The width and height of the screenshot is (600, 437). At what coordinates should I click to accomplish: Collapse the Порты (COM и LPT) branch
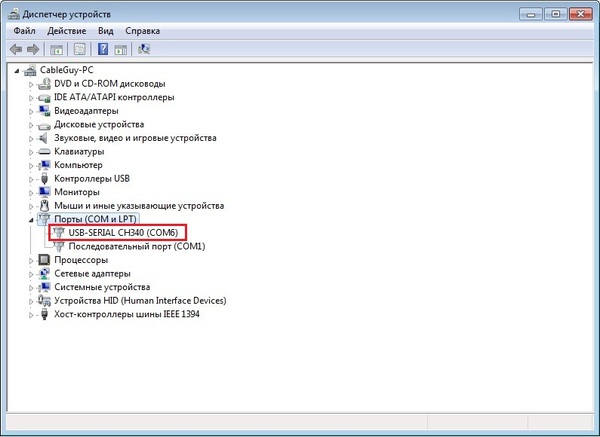(x=31, y=219)
